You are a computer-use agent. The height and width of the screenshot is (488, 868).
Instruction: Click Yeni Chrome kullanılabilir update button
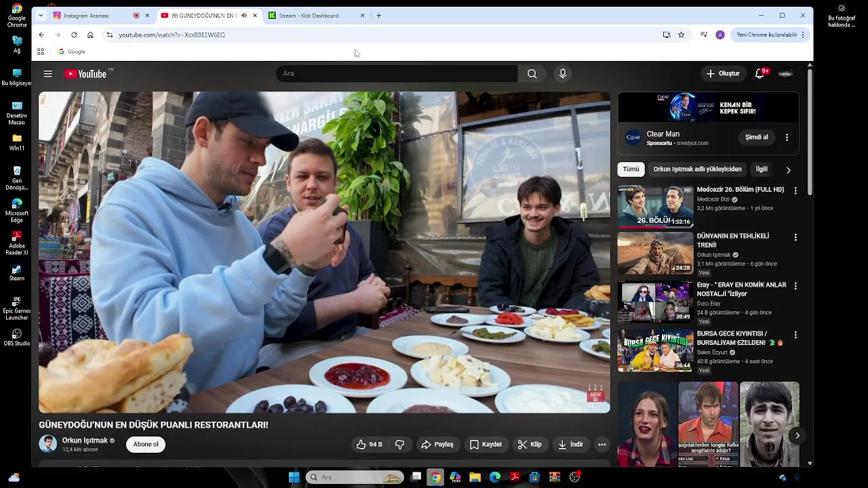tap(770, 35)
